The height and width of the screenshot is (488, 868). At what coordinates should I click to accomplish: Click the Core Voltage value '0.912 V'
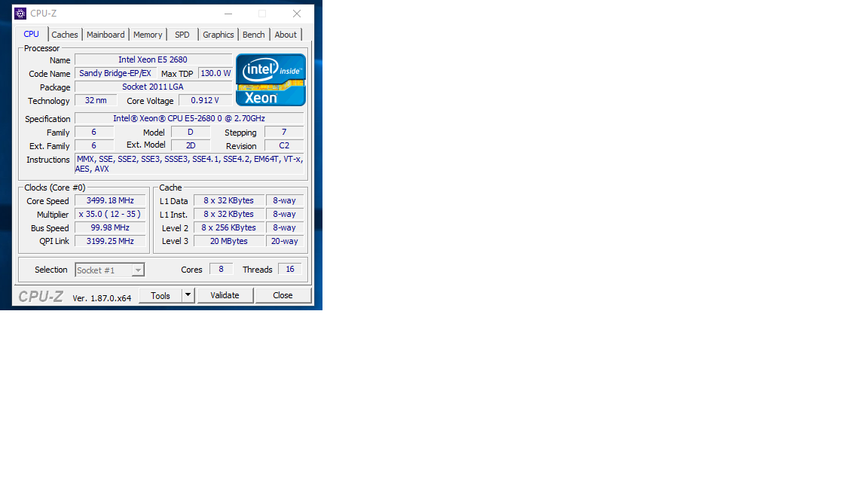(206, 101)
